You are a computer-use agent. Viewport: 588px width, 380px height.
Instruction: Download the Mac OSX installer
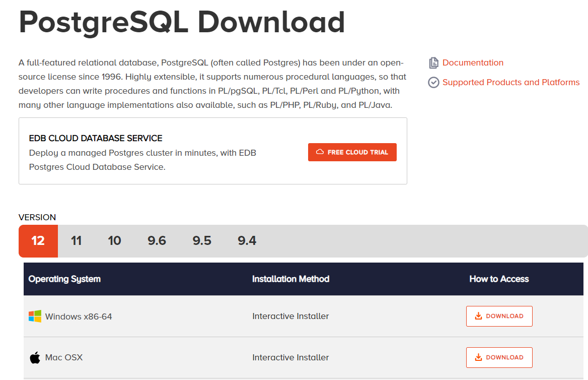tap(499, 357)
